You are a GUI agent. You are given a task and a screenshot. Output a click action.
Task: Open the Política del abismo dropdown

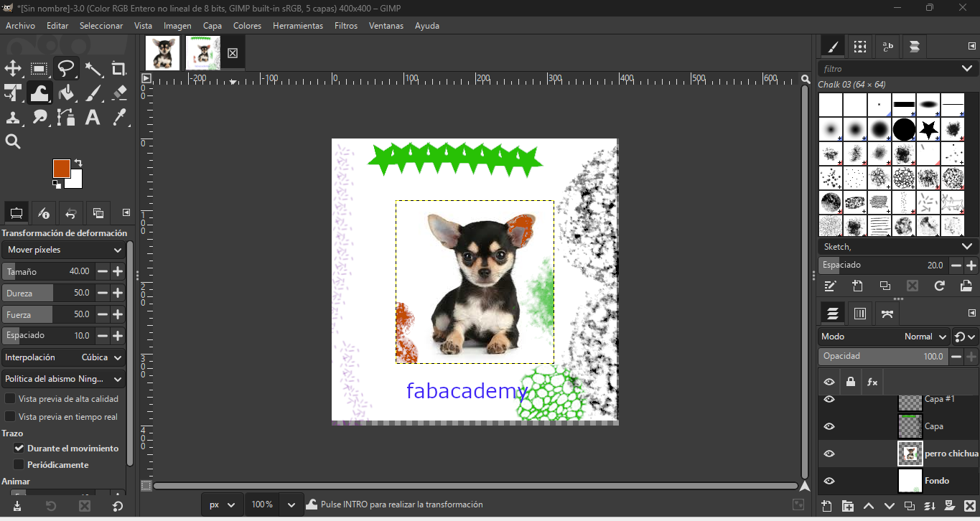pos(63,379)
